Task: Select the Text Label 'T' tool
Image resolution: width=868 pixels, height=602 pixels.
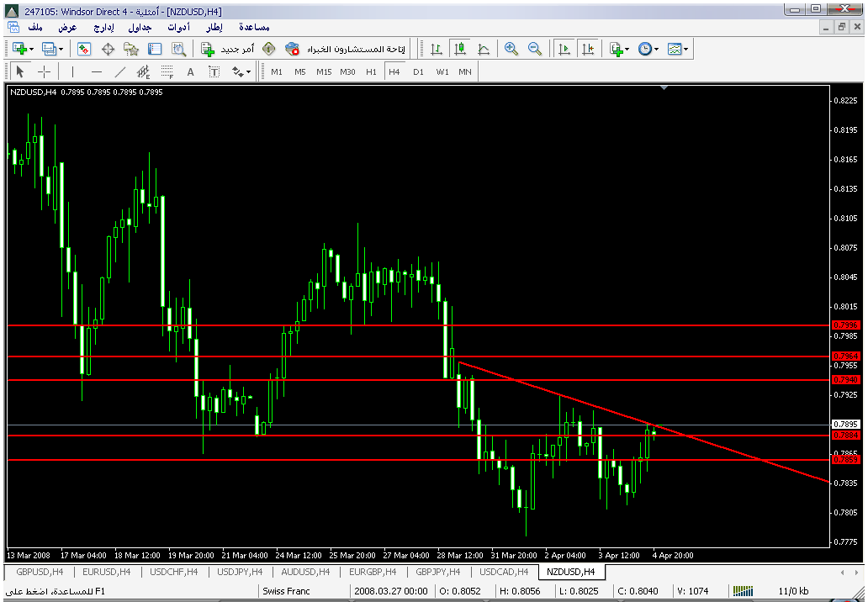Action: click(x=214, y=71)
